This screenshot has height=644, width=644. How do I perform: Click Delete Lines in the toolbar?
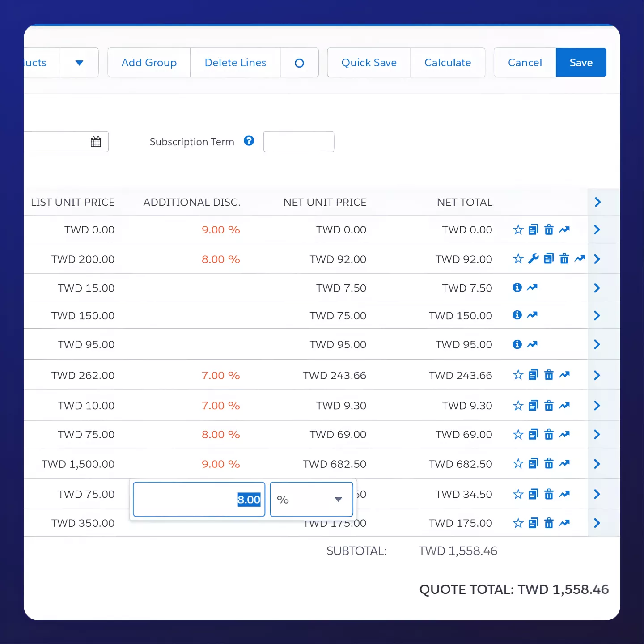[235, 63]
